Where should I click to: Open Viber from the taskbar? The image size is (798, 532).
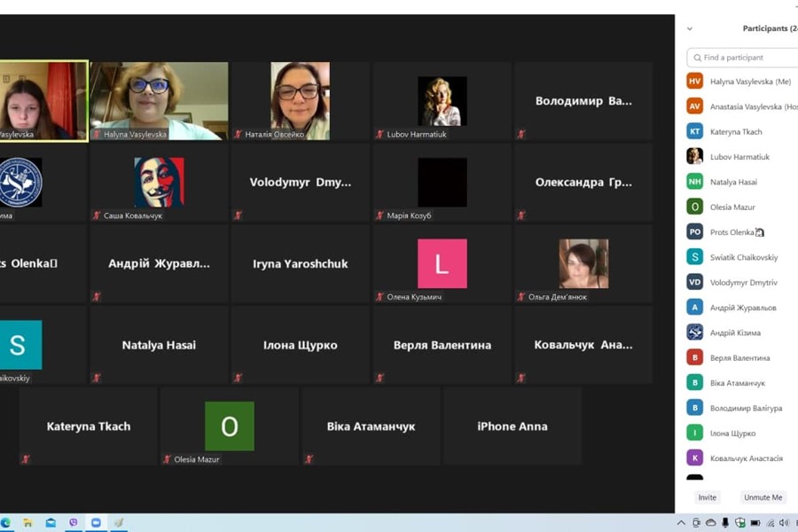click(74, 523)
